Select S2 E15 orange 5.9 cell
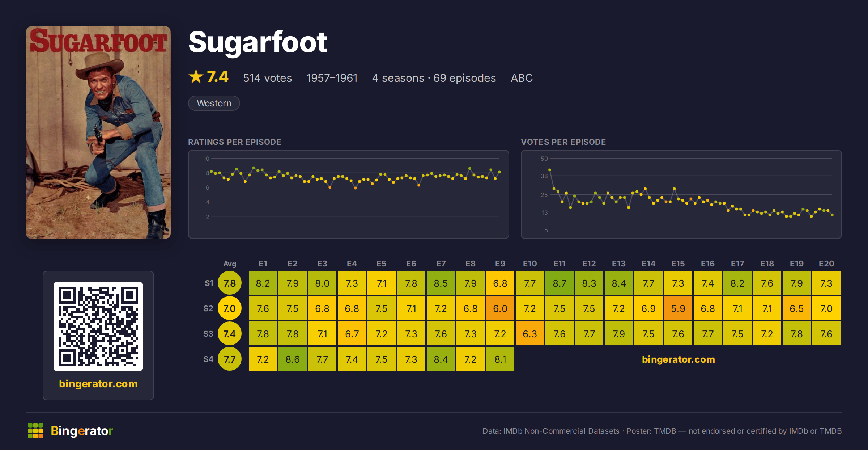868x451 pixels. click(678, 308)
